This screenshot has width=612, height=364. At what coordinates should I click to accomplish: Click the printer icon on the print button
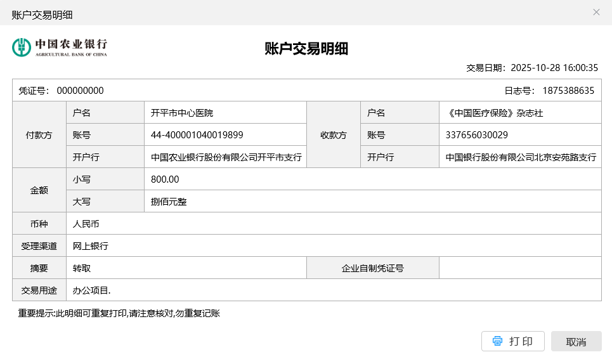pyautogui.click(x=498, y=341)
